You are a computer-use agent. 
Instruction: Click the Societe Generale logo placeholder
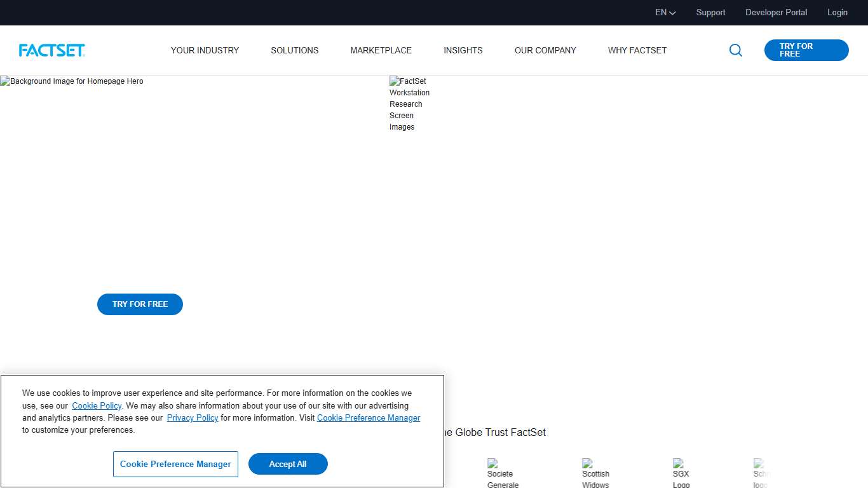(492, 463)
